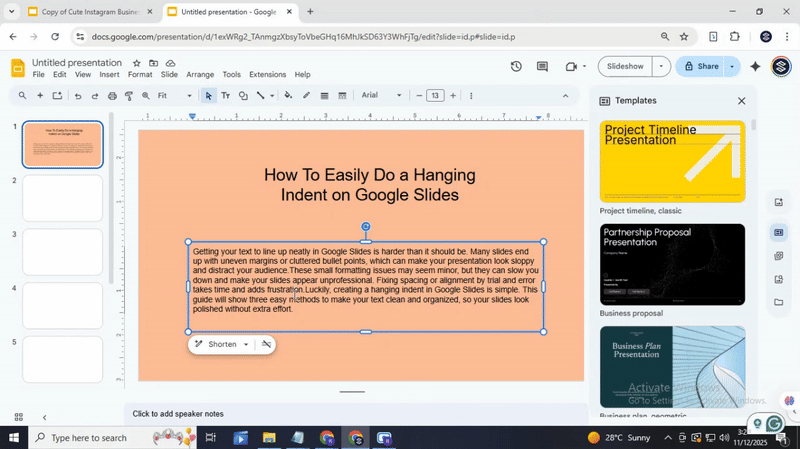Click the Gemini sparkle icon

pyautogui.click(x=755, y=67)
